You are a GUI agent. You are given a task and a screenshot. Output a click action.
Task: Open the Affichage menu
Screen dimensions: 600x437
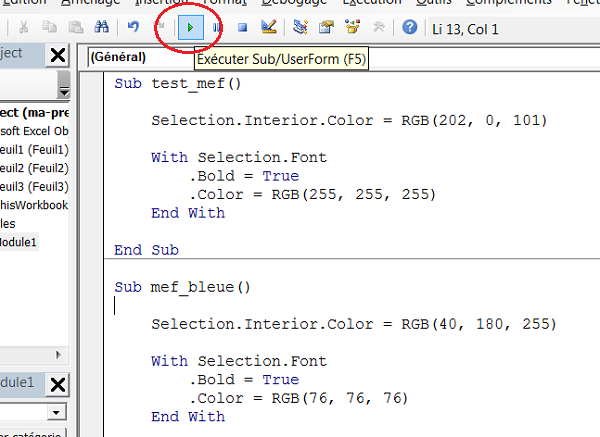click(91, 2)
